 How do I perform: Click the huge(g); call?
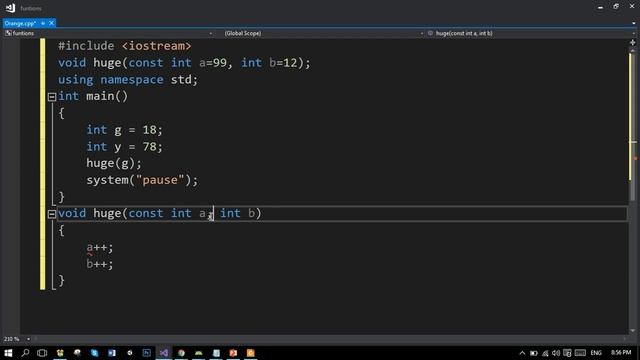pos(114,163)
